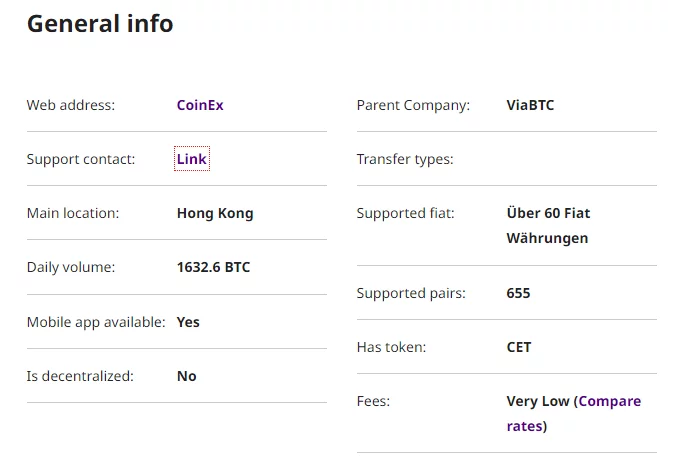Click the 'Parent Company:' label
Viewport: 673px width, 472px height.
(x=413, y=105)
